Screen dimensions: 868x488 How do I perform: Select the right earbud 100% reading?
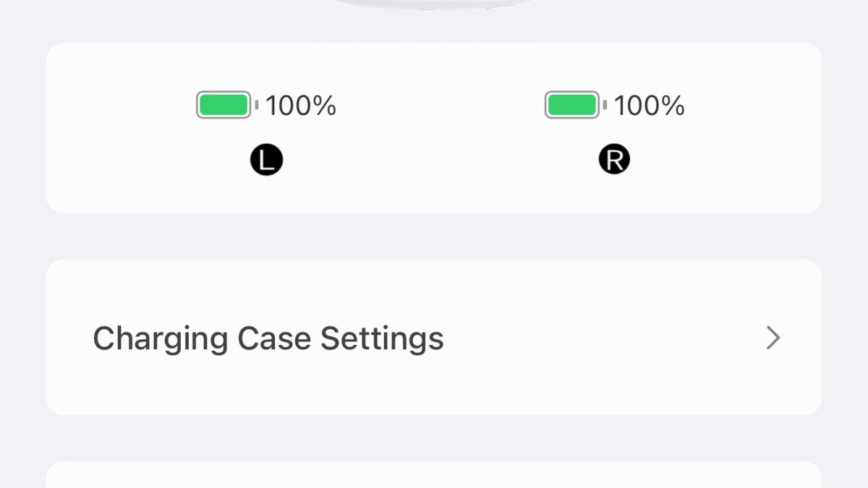pyautogui.click(x=650, y=106)
